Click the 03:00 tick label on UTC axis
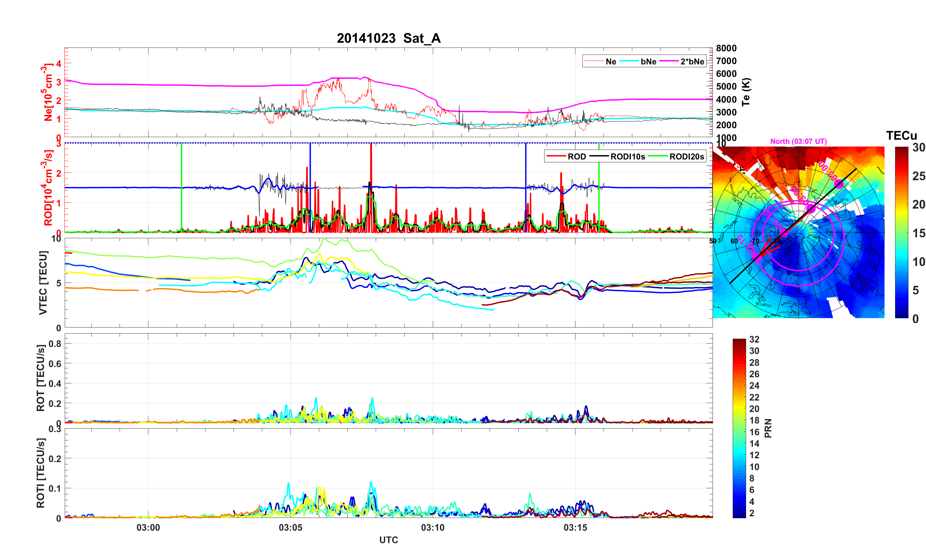Viewport: 926px width, 560px height. (x=148, y=528)
